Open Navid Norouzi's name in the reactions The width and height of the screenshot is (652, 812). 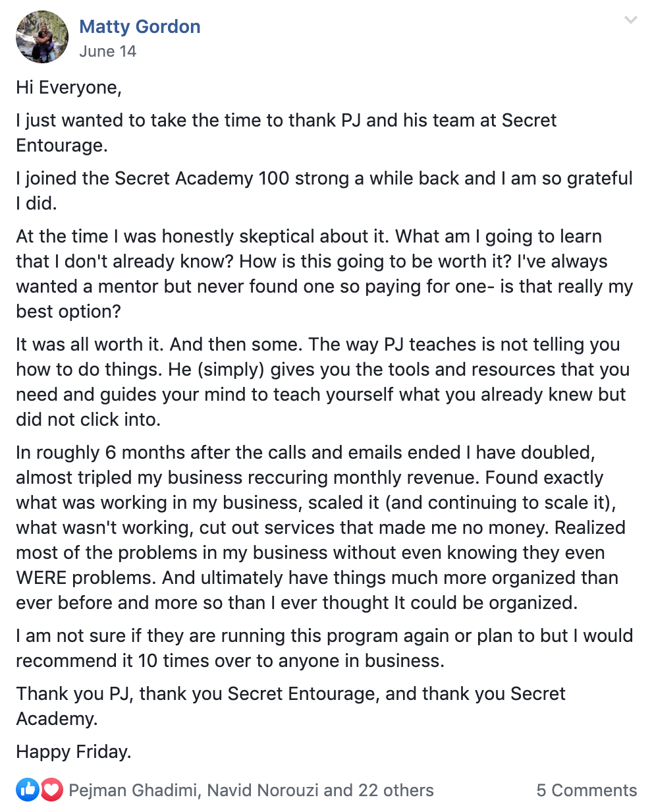(x=263, y=790)
